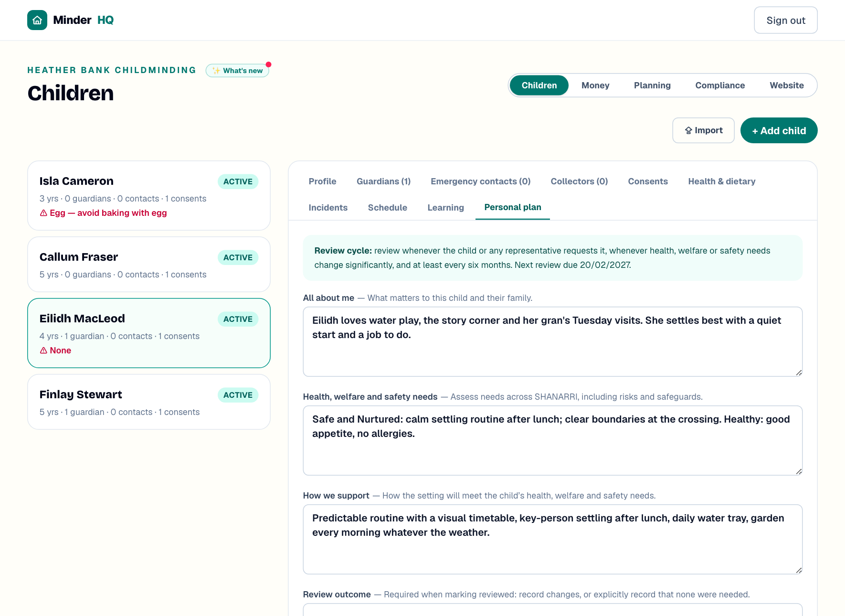Click ACTIVE badge on Finlay Stewart

tap(238, 395)
